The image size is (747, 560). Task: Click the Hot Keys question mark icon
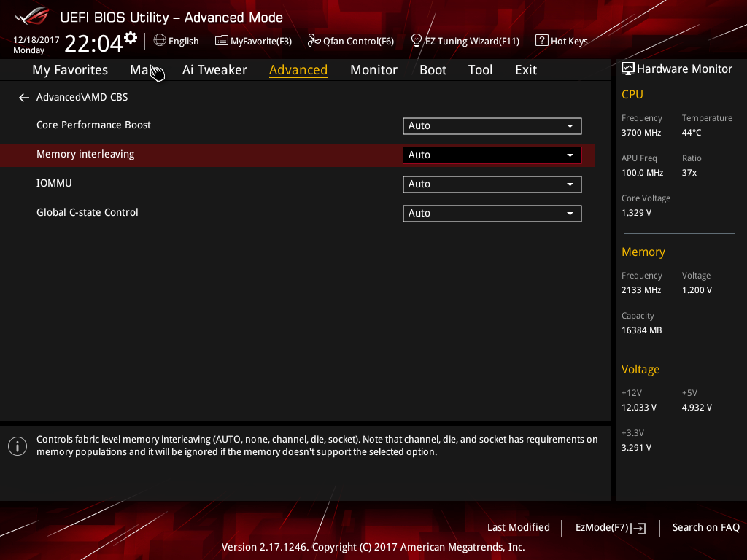[x=542, y=41]
